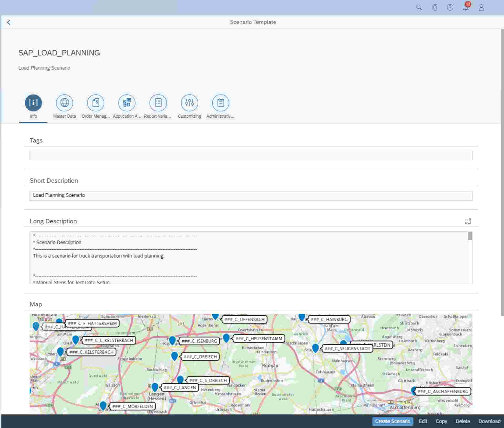The width and height of the screenshot is (504, 428).
Task: Open the Customizing sliders icon tab
Action: [189, 103]
